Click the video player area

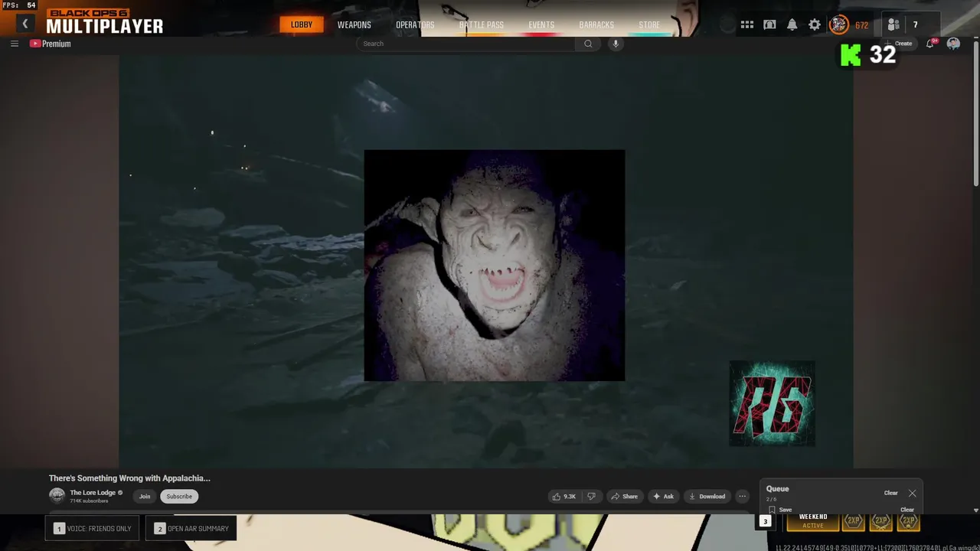[485, 260]
